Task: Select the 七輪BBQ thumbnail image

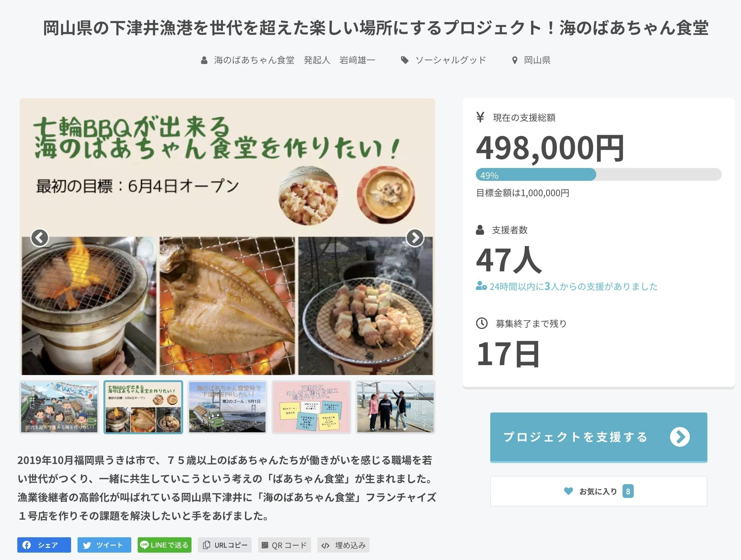Action: (x=143, y=407)
